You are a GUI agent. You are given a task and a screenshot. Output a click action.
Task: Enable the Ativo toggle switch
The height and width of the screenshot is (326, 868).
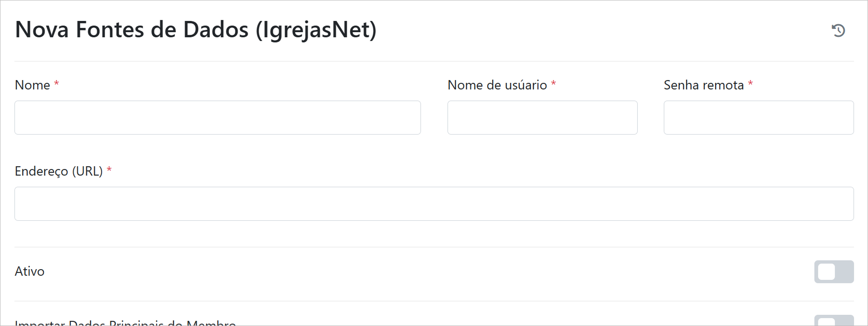(834, 272)
